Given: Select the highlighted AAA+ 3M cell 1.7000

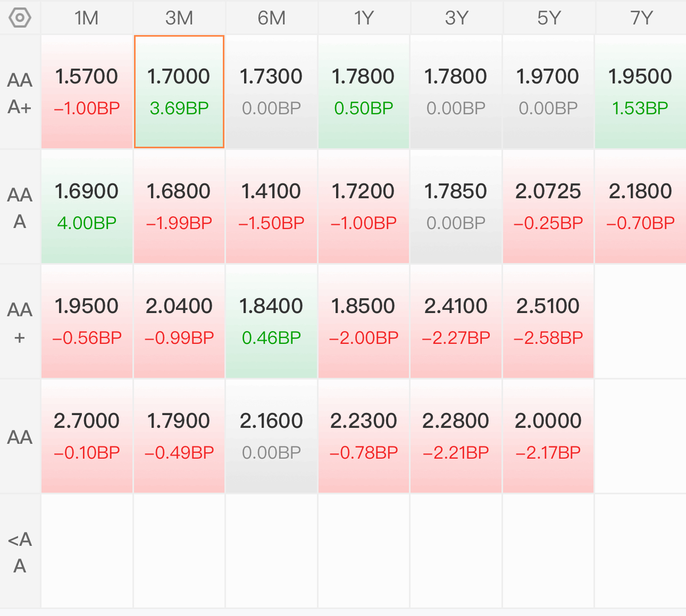Looking at the screenshot, I should pos(179,92).
